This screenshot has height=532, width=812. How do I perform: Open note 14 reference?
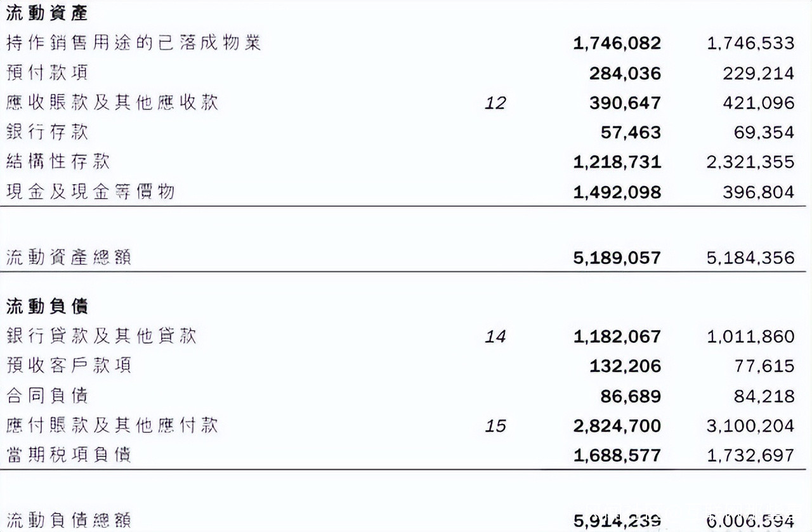pos(495,336)
